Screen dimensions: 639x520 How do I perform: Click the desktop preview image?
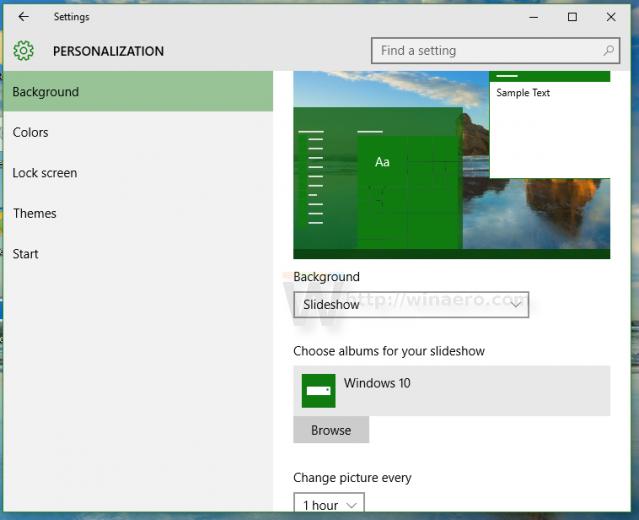tap(452, 165)
